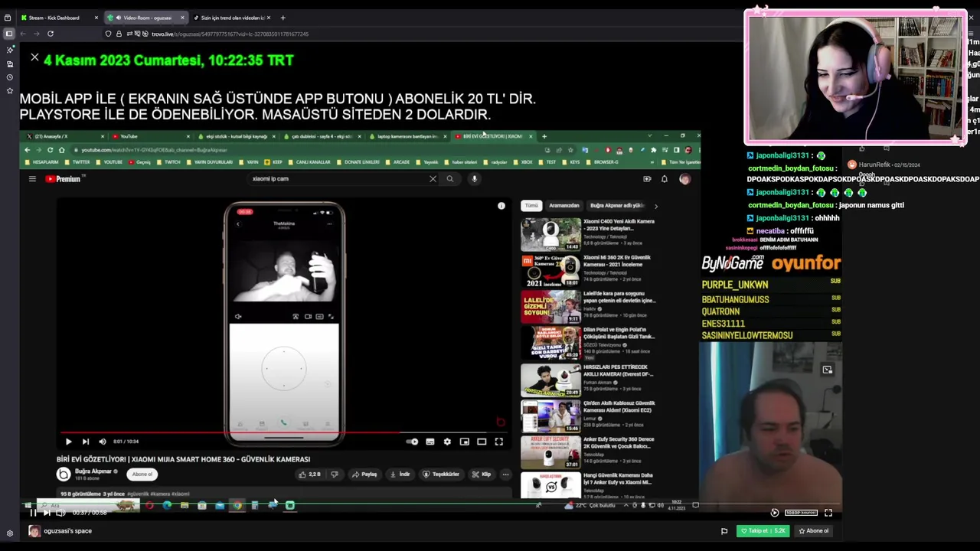
Task: Open oguzsasi's space profile link
Action: pos(67,531)
